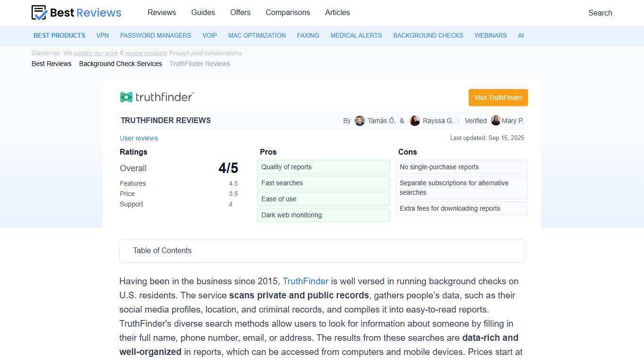Image resolution: width=644 pixels, height=362 pixels.
Task: Open the User reviews link
Action: coord(139,138)
